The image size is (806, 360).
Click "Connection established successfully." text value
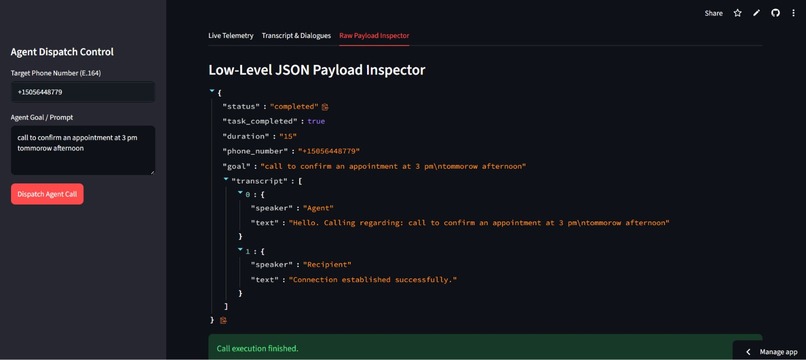pyautogui.click(x=373, y=280)
